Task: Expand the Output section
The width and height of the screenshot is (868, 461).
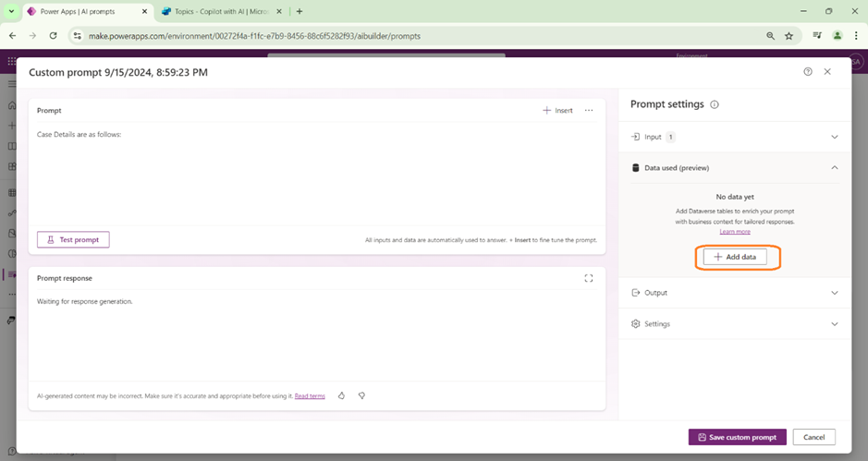Action: (x=834, y=293)
